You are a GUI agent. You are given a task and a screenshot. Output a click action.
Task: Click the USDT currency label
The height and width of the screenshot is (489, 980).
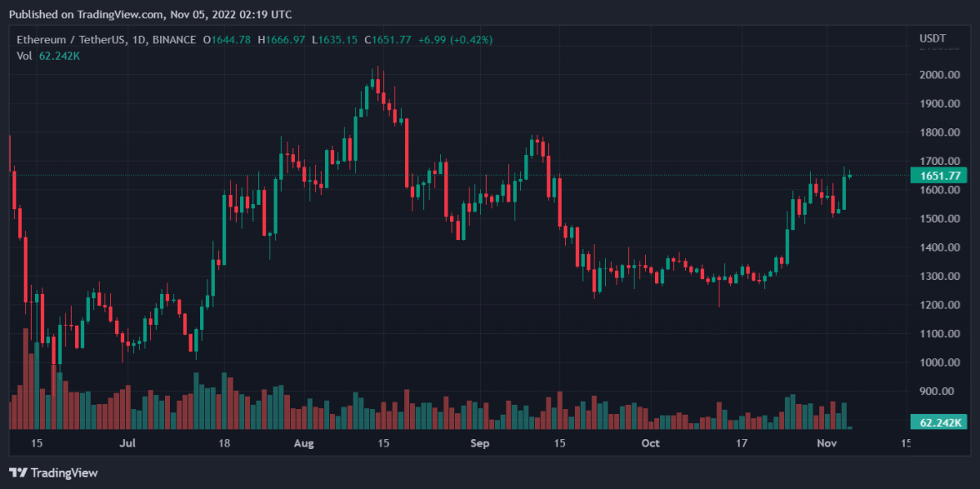(932, 39)
